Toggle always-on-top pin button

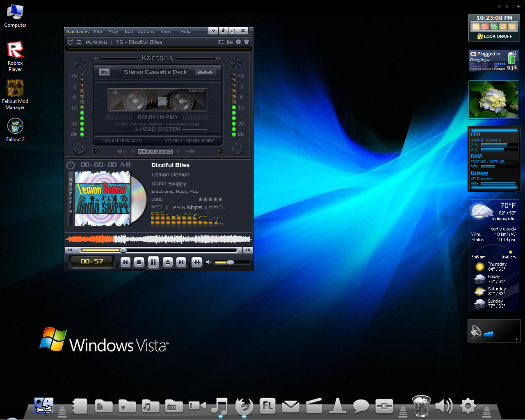(223, 31)
